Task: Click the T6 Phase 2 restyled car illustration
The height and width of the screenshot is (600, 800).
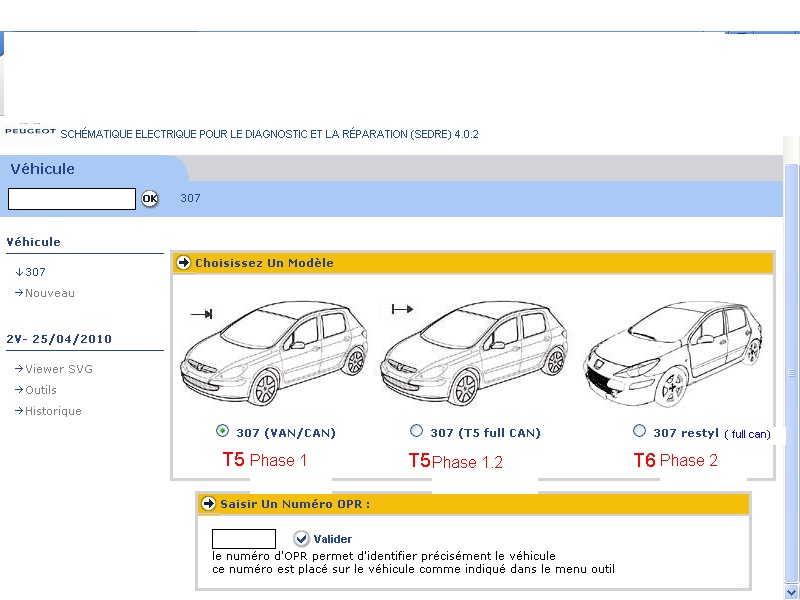Action: click(x=673, y=354)
